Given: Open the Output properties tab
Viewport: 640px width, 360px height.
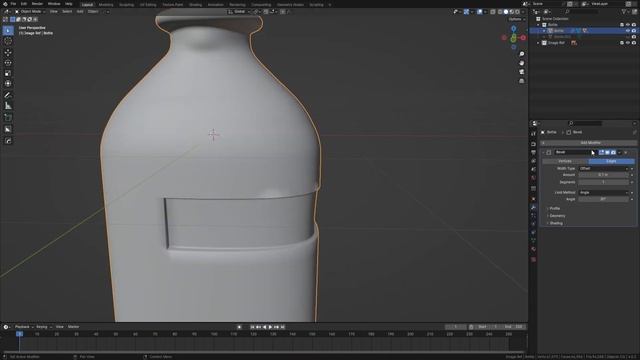Looking at the screenshot, I should pos(533,152).
